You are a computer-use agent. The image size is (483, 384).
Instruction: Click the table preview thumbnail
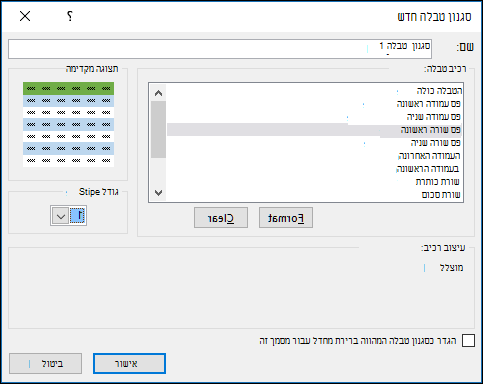68,124
